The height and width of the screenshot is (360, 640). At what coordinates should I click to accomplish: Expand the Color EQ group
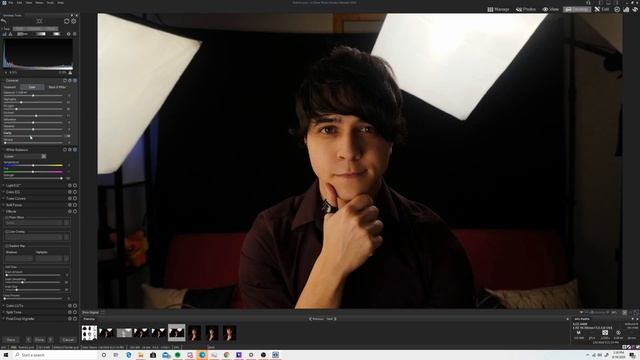(x=3, y=192)
